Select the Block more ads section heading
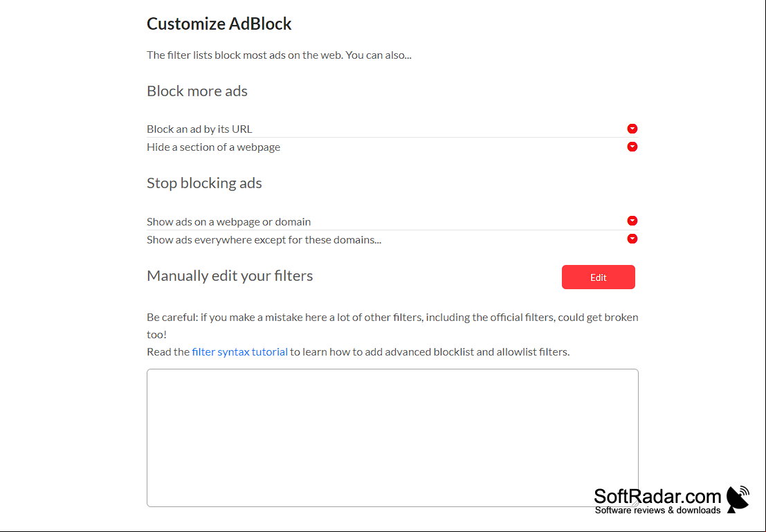 197,91
